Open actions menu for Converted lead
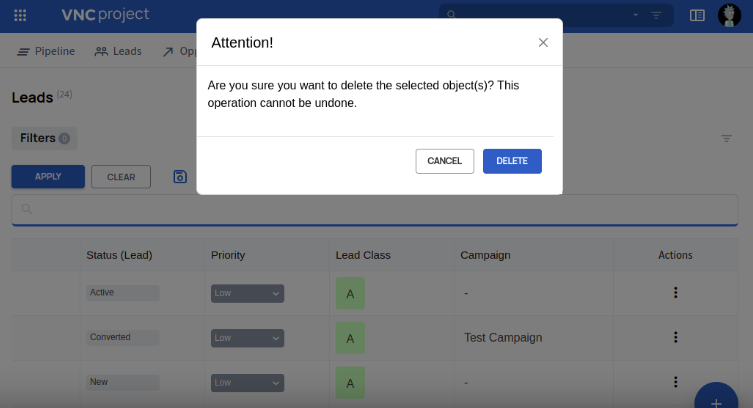This screenshot has width=753, height=408. pos(675,338)
